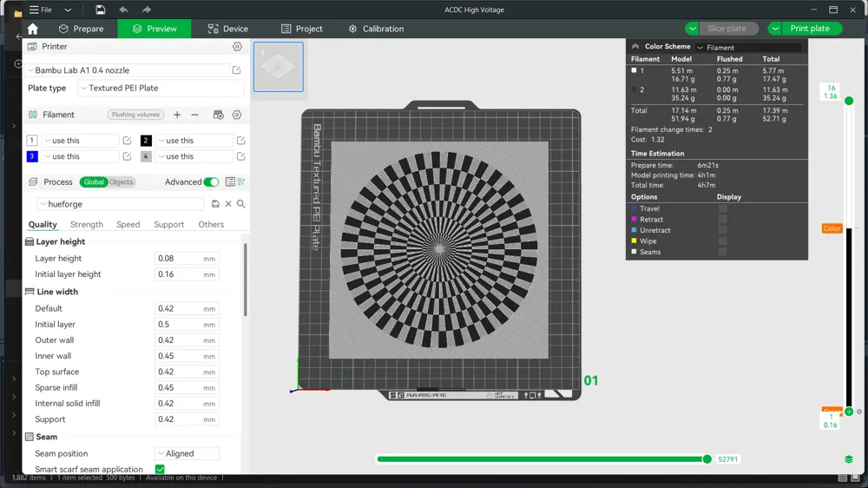This screenshot has width=868, height=488.
Task: Discard hueforge preset changes X icon
Action: pos(228,204)
